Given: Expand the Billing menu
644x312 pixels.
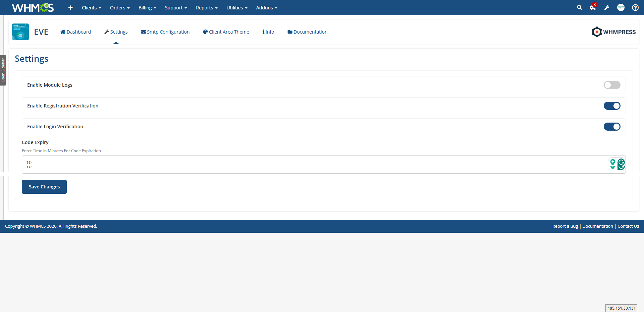Looking at the screenshot, I should click(x=147, y=8).
